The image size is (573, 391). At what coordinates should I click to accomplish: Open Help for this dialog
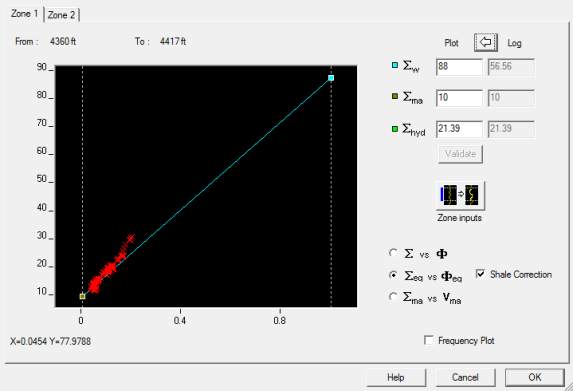396,377
